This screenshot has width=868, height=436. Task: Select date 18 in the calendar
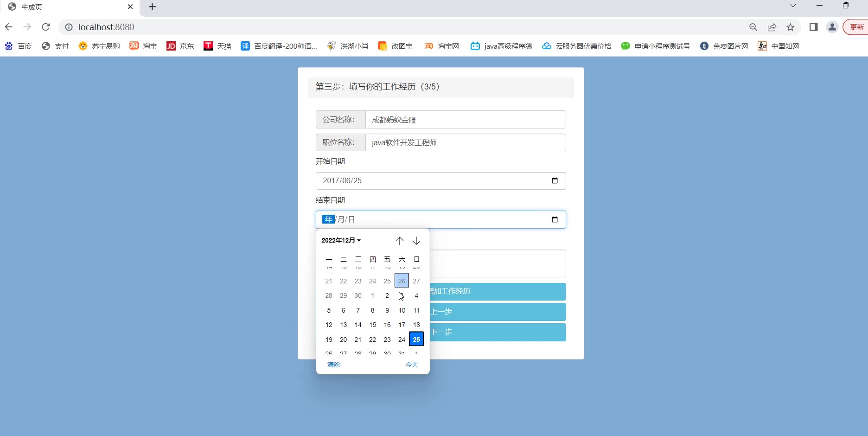point(416,325)
